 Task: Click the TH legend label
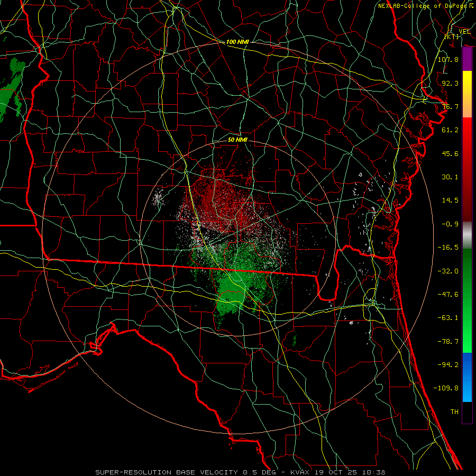[454, 411]
